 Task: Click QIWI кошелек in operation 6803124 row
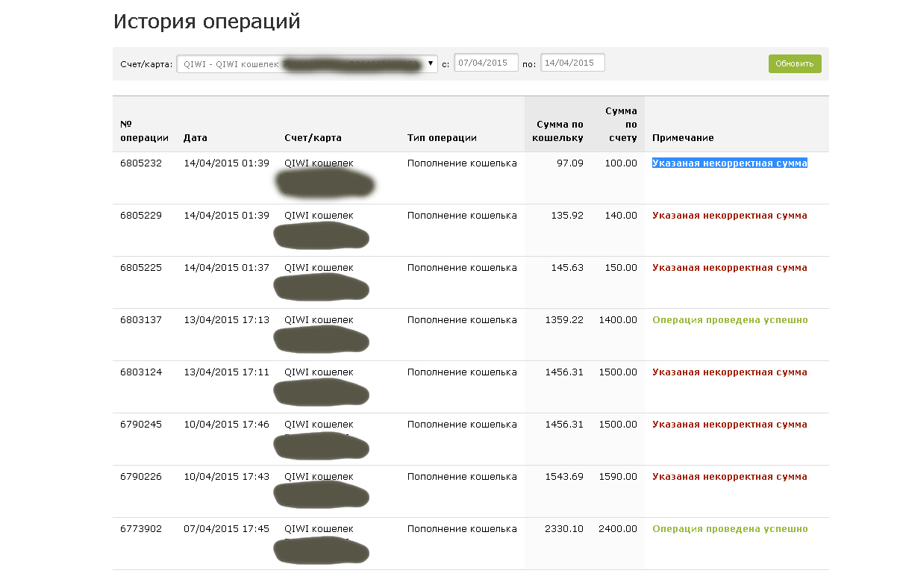click(x=319, y=372)
